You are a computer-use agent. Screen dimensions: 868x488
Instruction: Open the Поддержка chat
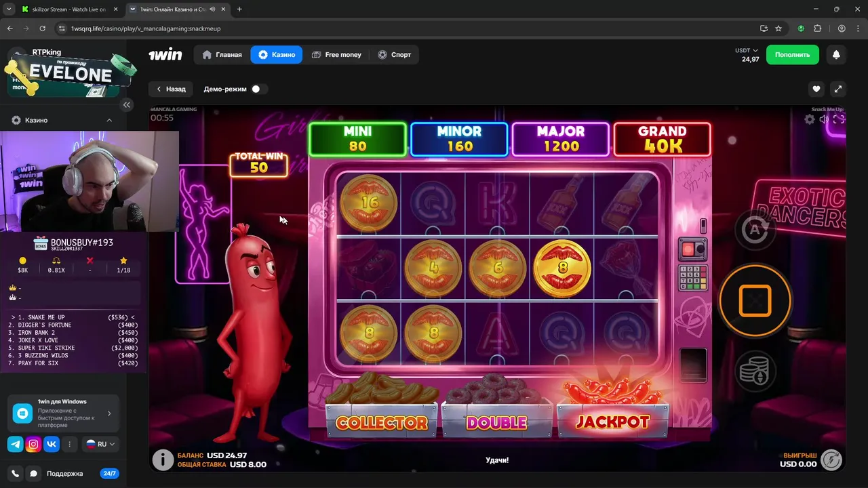(x=64, y=474)
